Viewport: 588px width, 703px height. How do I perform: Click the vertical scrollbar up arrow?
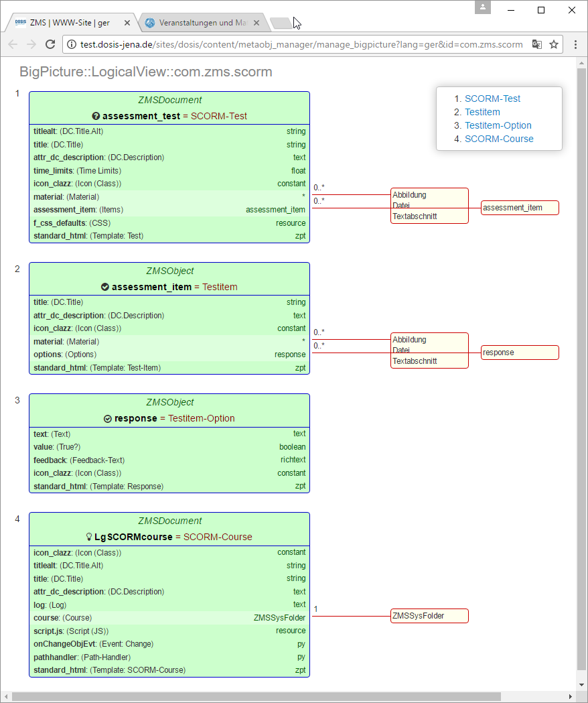582,64
